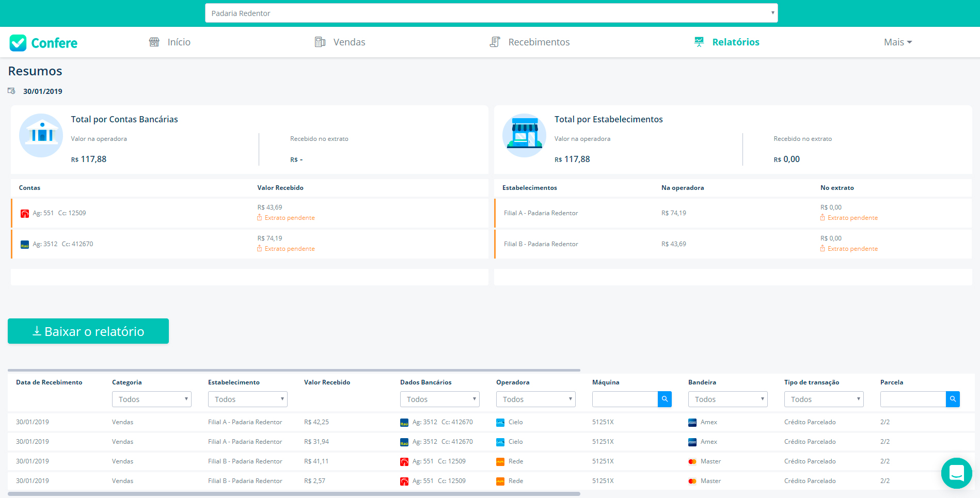980x498 pixels.
Task: Click the bottom horizontal scrollbar of table
Action: 294,494
